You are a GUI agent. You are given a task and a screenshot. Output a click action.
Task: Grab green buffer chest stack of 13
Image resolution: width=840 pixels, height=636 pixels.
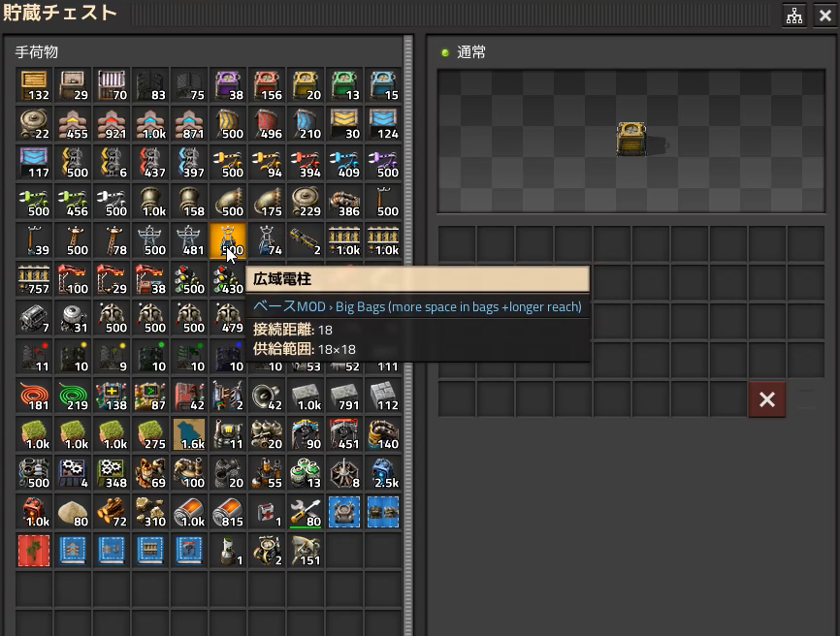pos(344,85)
